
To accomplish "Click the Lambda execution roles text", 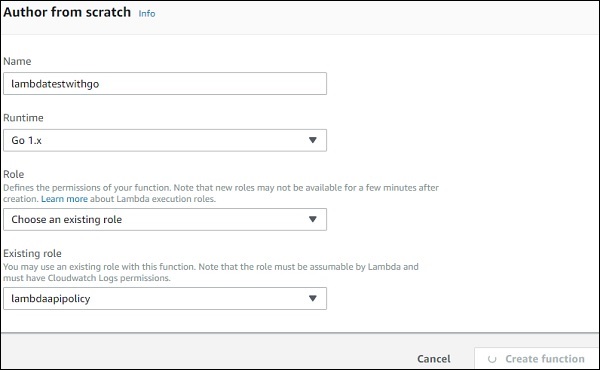I will 166,199.
